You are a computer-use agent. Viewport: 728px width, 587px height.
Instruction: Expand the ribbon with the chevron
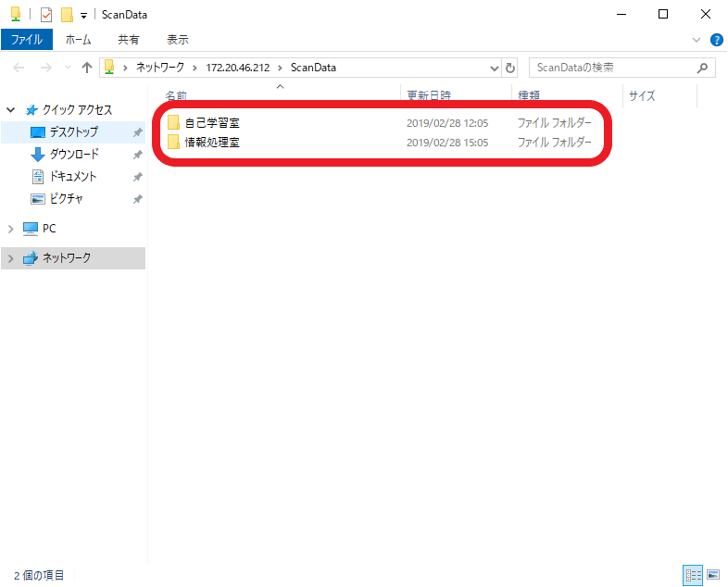pos(697,40)
